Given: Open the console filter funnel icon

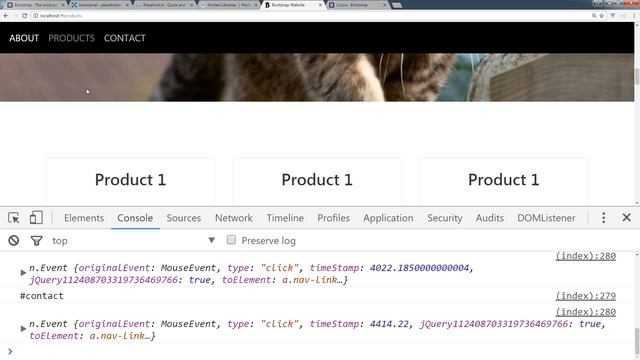Looking at the screenshot, I should [36, 241].
